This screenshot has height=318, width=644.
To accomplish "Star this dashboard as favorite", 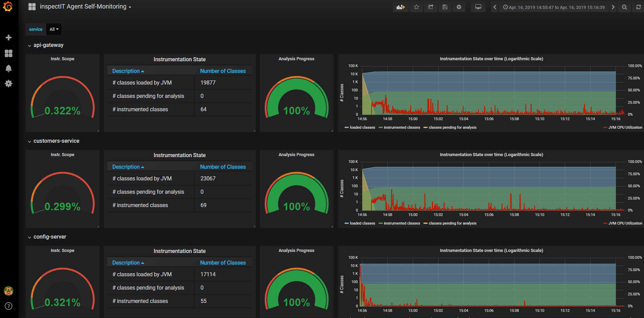I will (x=416, y=7).
